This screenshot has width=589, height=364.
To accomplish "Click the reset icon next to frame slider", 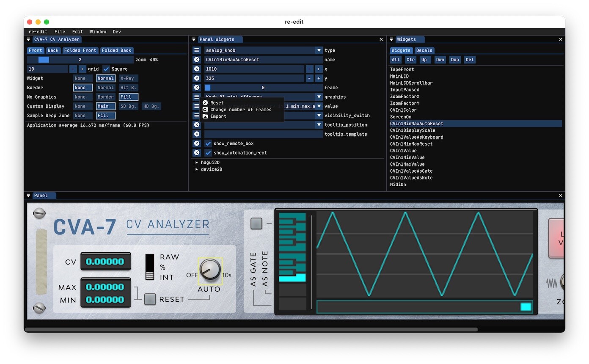I will pos(196,88).
